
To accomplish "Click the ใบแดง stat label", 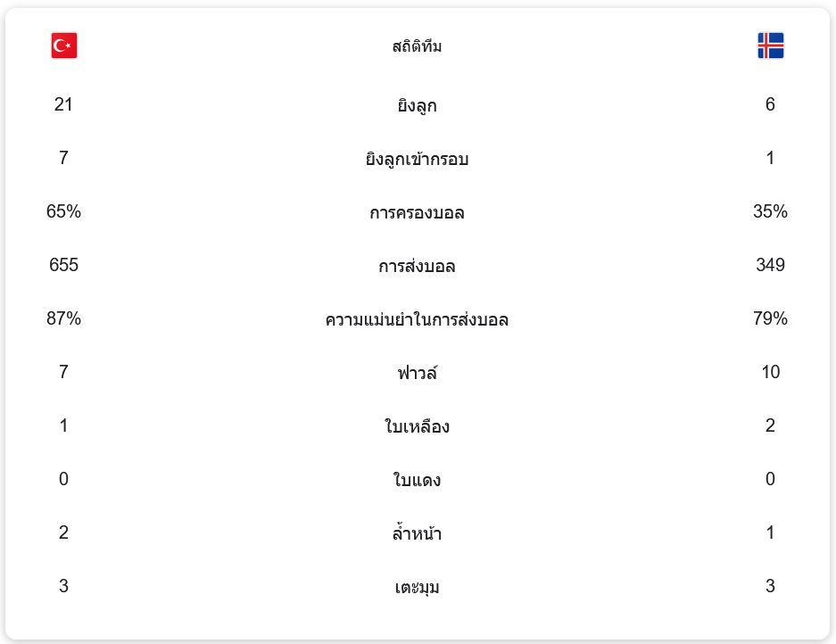I will (x=417, y=481).
